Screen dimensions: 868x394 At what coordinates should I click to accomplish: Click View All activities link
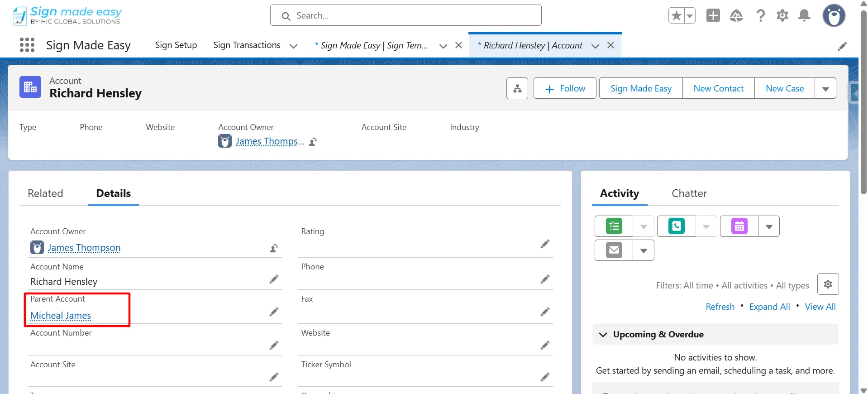(820, 307)
